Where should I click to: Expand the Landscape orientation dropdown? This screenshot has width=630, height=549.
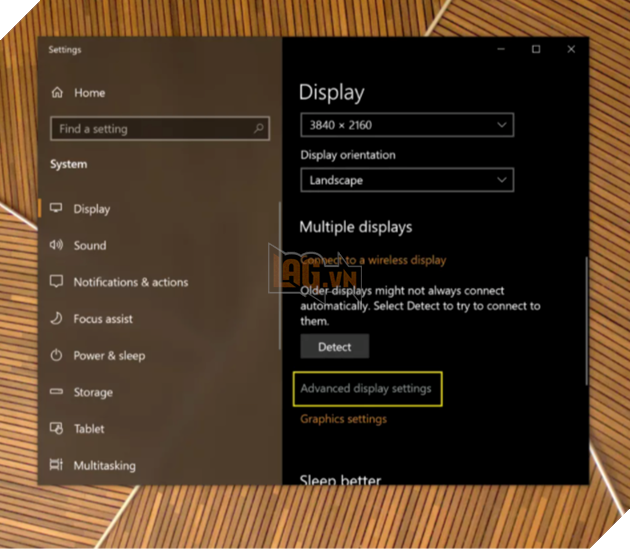[x=406, y=181]
